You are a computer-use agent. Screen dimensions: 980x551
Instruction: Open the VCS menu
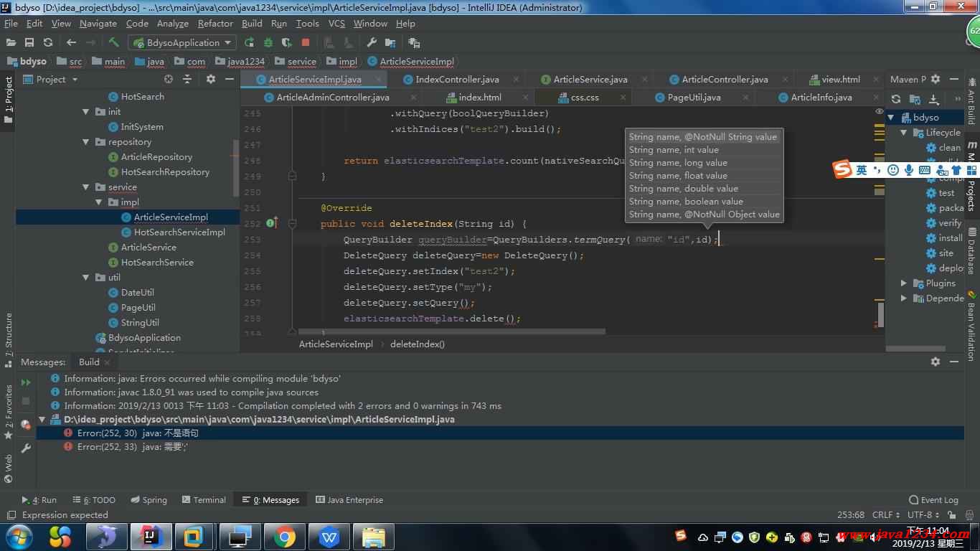click(336, 23)
